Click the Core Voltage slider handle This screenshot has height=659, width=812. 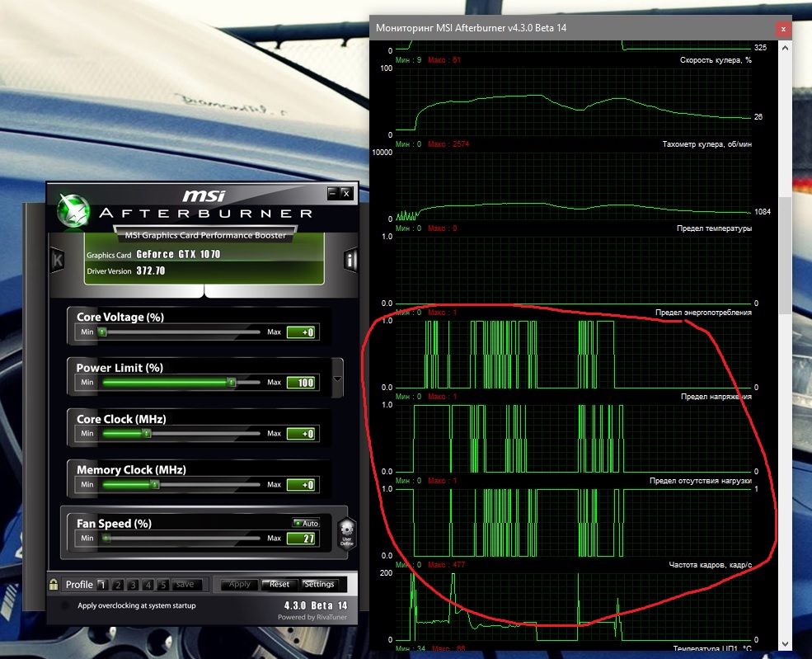pos(102,332)
